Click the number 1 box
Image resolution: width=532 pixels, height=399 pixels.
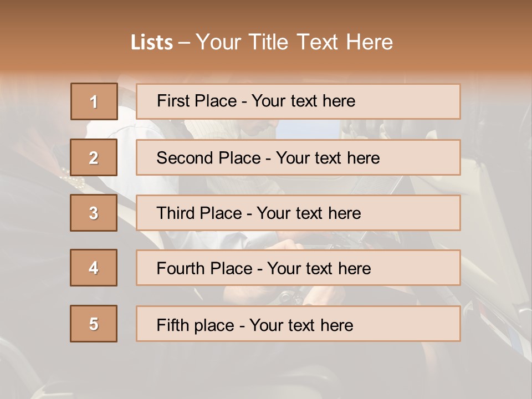tap(94, 101)
